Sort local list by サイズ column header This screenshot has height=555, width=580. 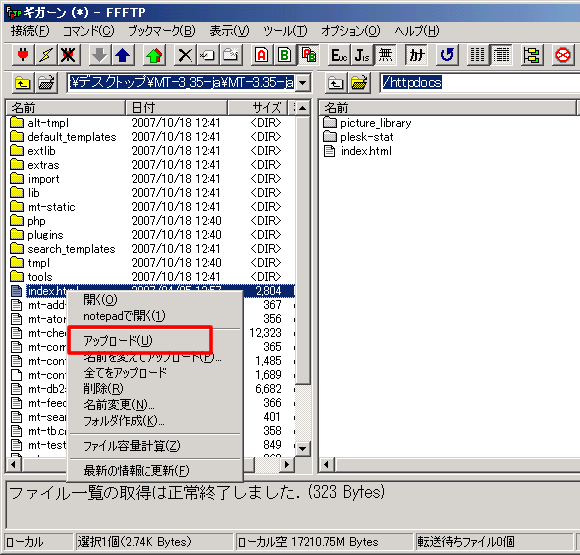pos(257,108)
